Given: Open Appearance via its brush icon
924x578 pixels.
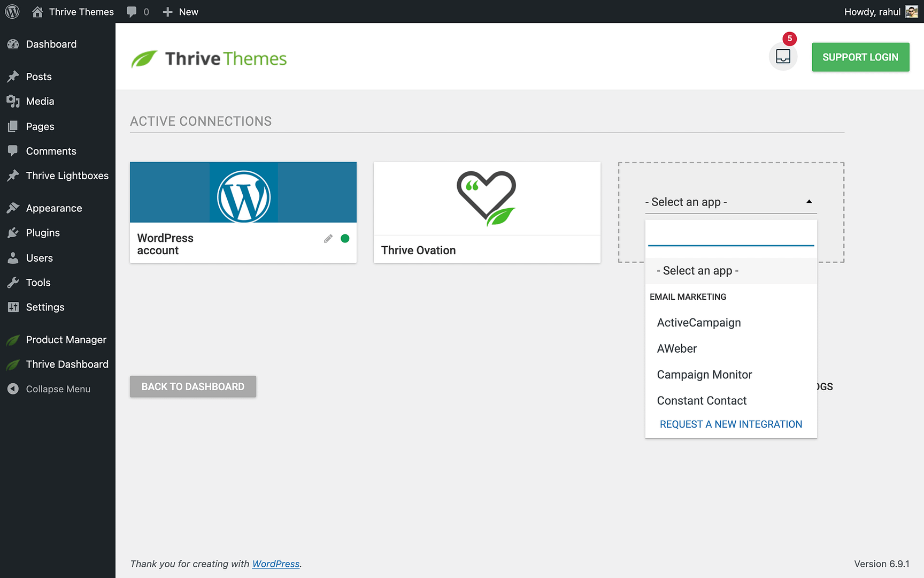Looking at the screenshot, I should [x=13, y=208].
